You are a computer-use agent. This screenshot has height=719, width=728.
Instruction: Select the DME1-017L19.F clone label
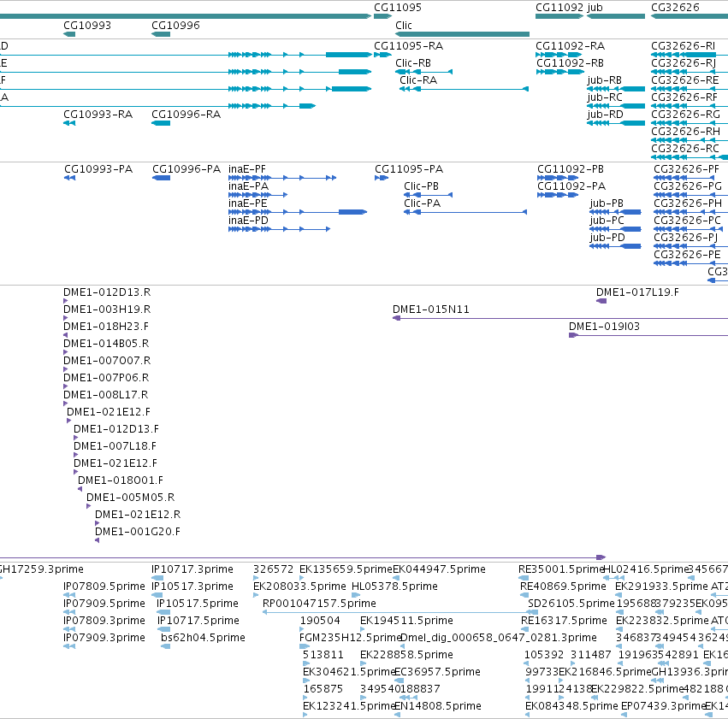click(637, 292)
